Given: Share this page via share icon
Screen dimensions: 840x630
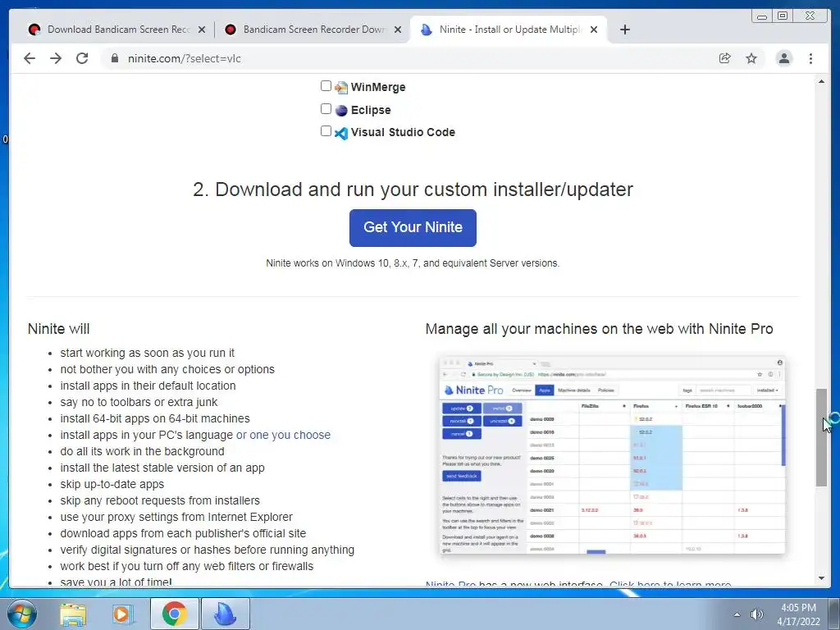Looking at the screenshot, I should [725, 58].
